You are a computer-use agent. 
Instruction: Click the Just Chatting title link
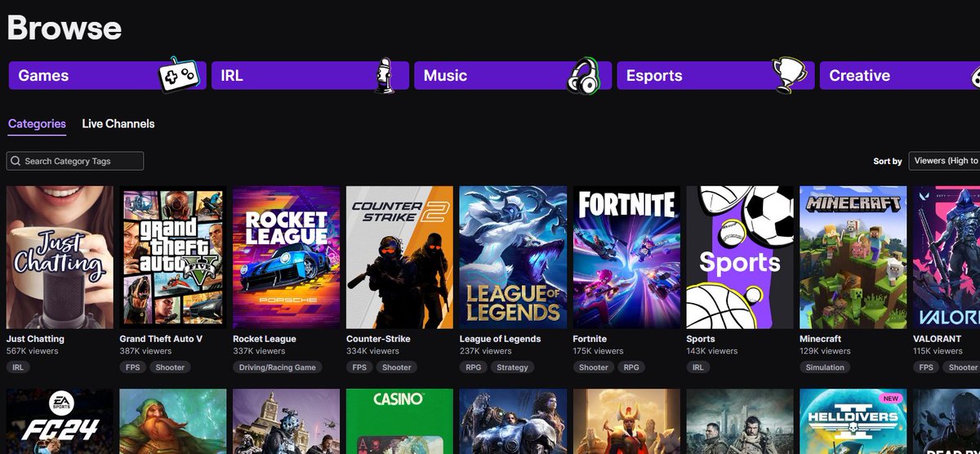[x=35, y=339]
